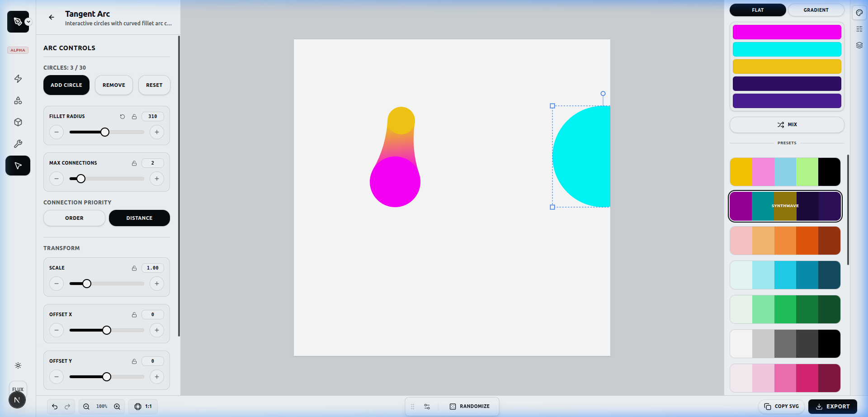
Task: Toggle the Max Connections lock
Action: tap(134, 163)
